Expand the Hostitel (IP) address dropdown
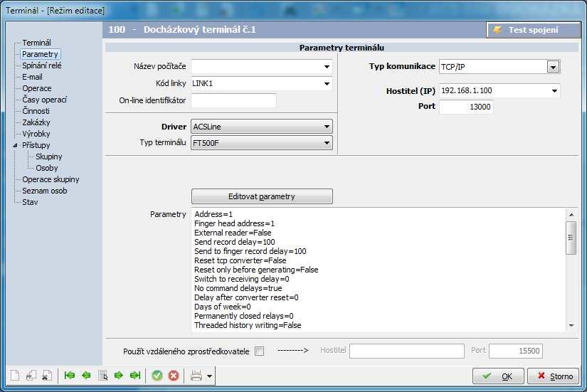Viewport: 587px width, 392px height. (554, 90)
